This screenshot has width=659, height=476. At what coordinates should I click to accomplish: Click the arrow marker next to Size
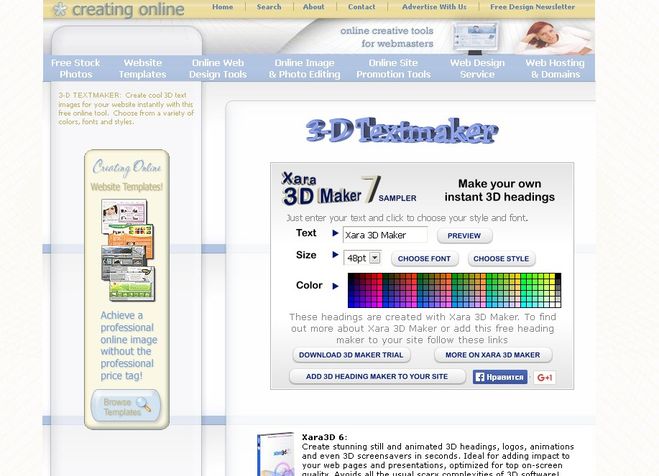coord(335,255)
